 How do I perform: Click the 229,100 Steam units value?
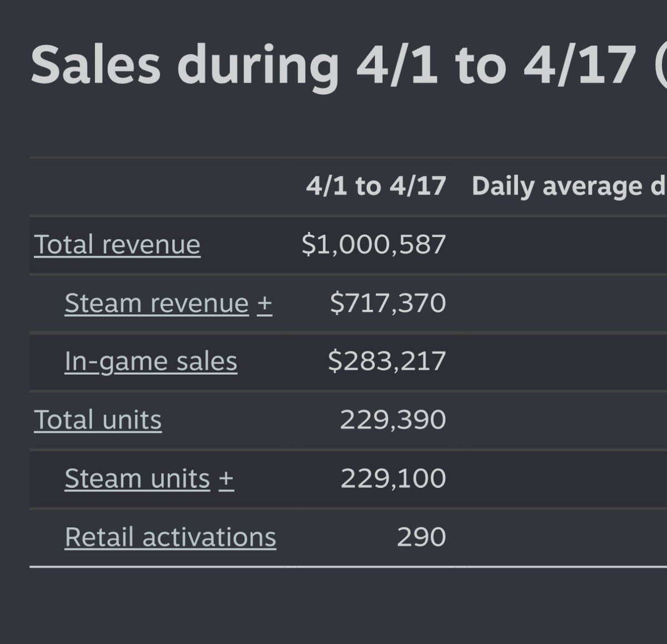tap(393, 478)
